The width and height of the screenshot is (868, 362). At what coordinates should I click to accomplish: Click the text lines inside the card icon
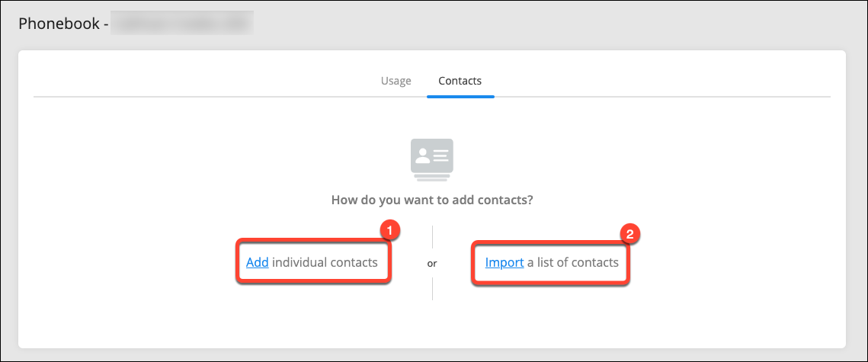440,155
